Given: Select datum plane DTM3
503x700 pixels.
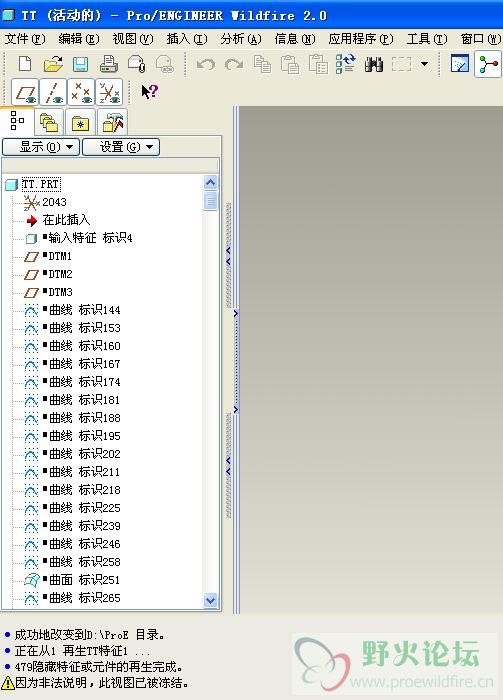Looking at the screenshot, I should pyautogui.click(x=60, y=292).
